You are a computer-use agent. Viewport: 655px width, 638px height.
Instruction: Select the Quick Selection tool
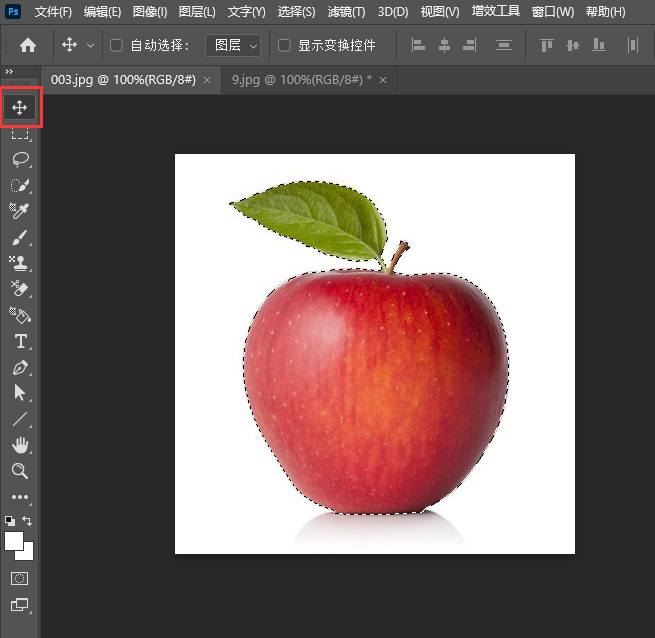(20, 185)
